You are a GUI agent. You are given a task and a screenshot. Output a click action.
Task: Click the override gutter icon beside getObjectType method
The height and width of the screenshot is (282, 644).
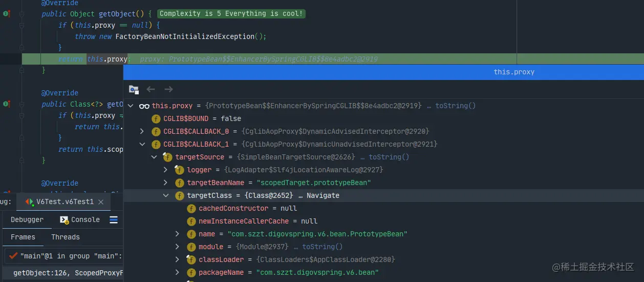coord(6,104)
